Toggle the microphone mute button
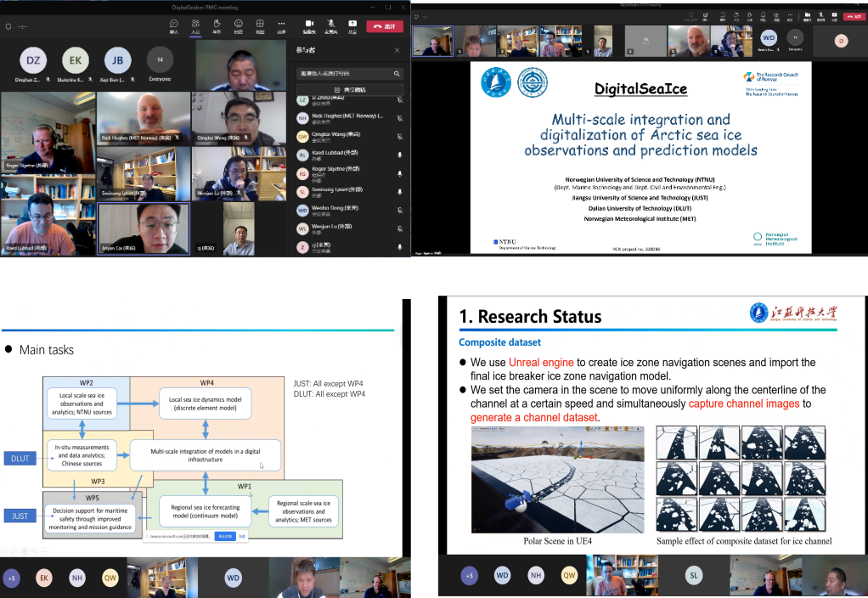This screenshot has width=868, height=598. tap(330, 25)
